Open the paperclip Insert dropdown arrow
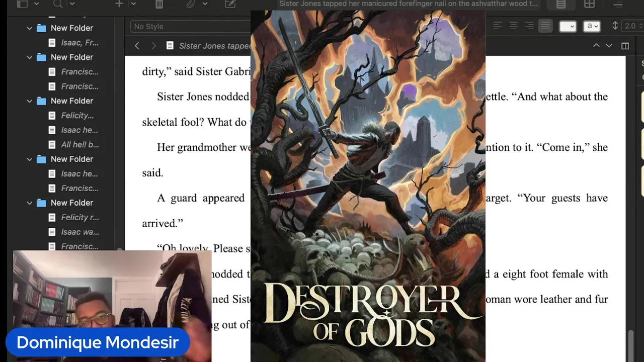This screenshot has width=644, height=362. tap(205, 4)
